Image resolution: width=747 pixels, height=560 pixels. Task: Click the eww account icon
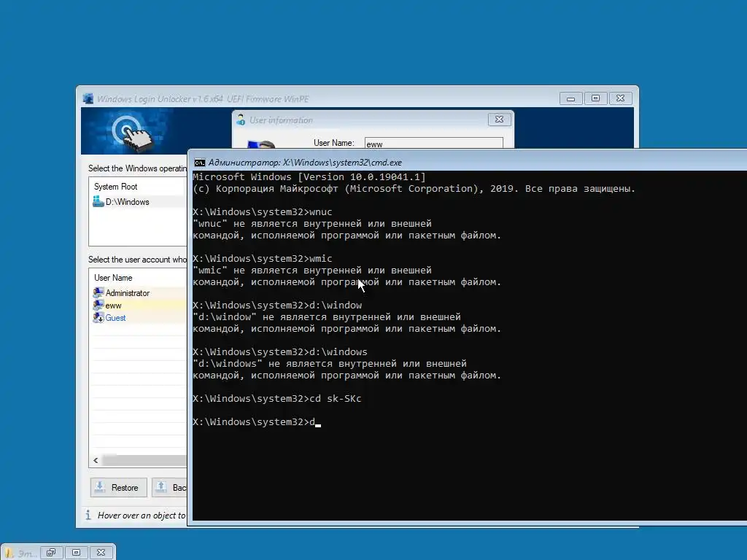click(x=98, y=305)
